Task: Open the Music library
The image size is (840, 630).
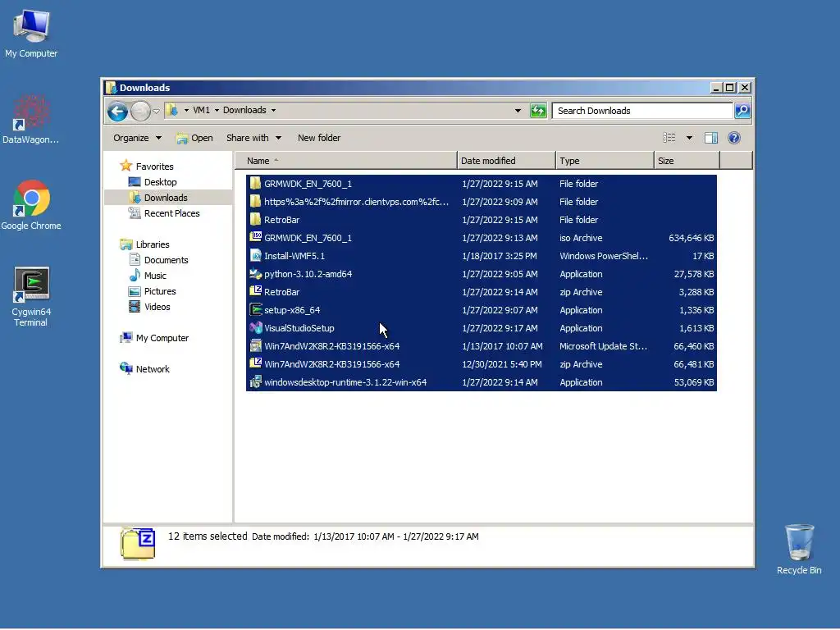Action: click(x=155, y=276)
